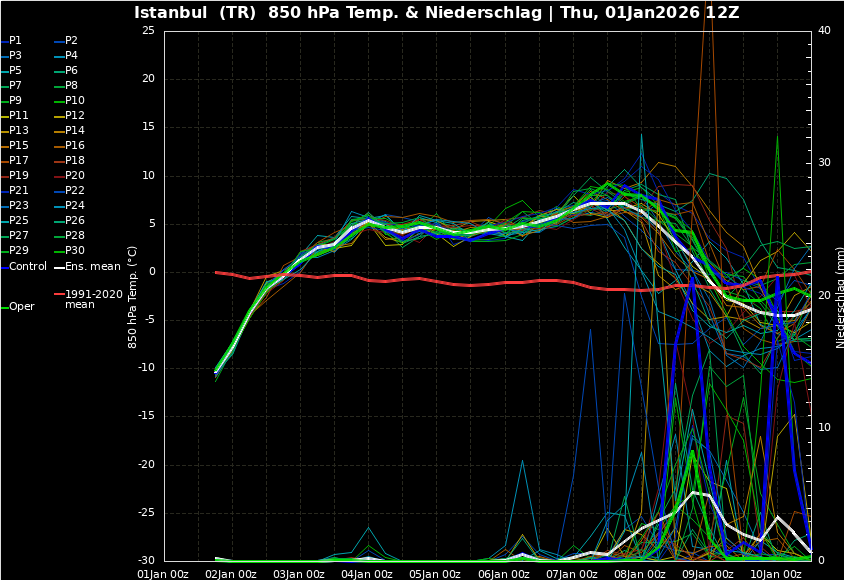Click the 01Jan 00z date tick label
844x580 pixels.
(x=163, y=574)
